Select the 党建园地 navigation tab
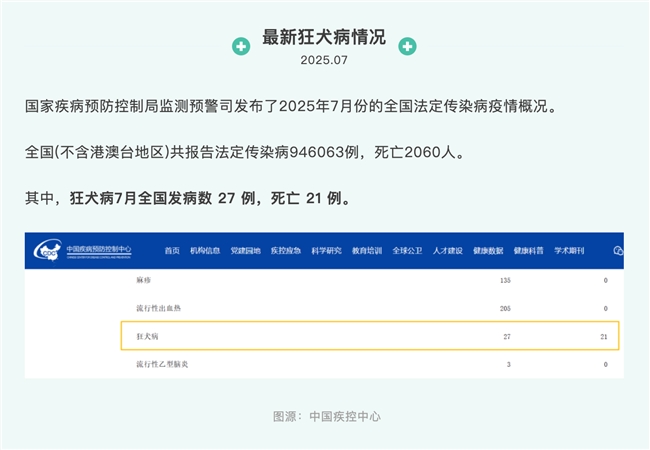 (x=245, y=251)
